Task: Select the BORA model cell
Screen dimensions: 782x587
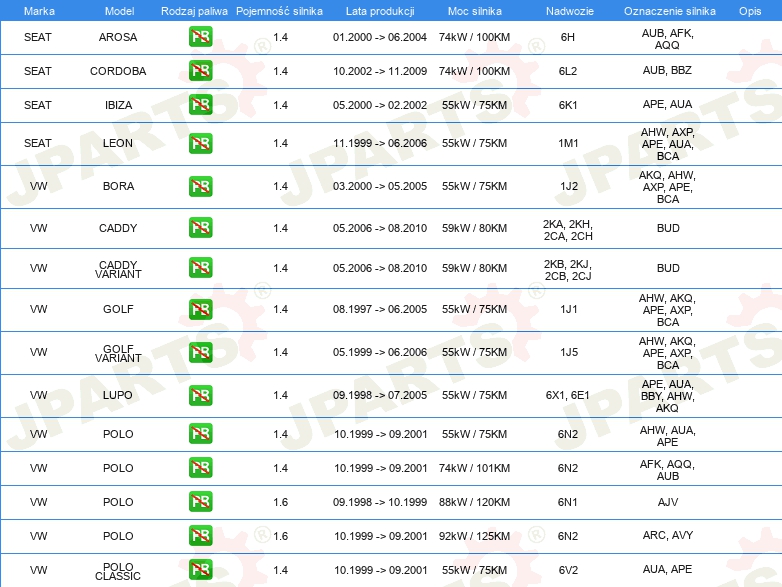Action: pyautogui.click(x=118, y=186)
